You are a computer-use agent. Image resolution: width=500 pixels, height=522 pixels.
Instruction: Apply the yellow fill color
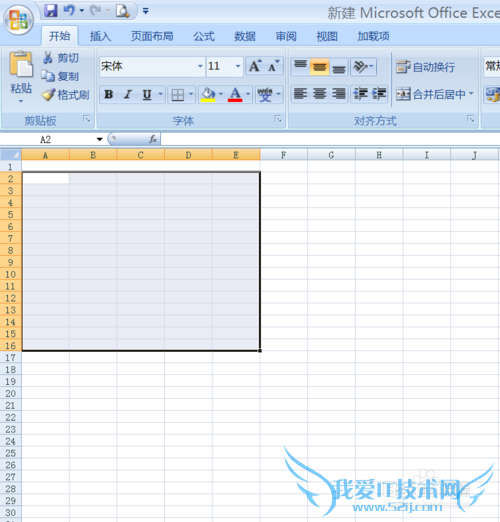208,95
